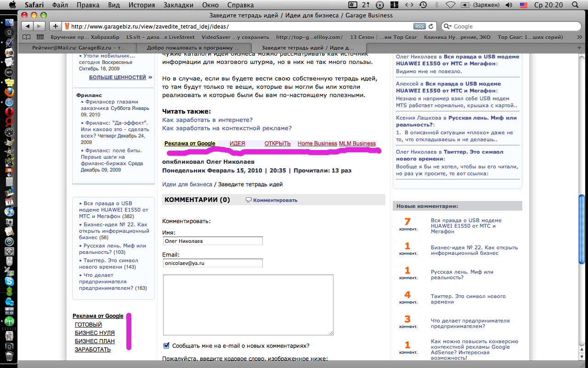Show Top Sites grid icon
This screenshot has height=368, width=588.
click(40, 37)
